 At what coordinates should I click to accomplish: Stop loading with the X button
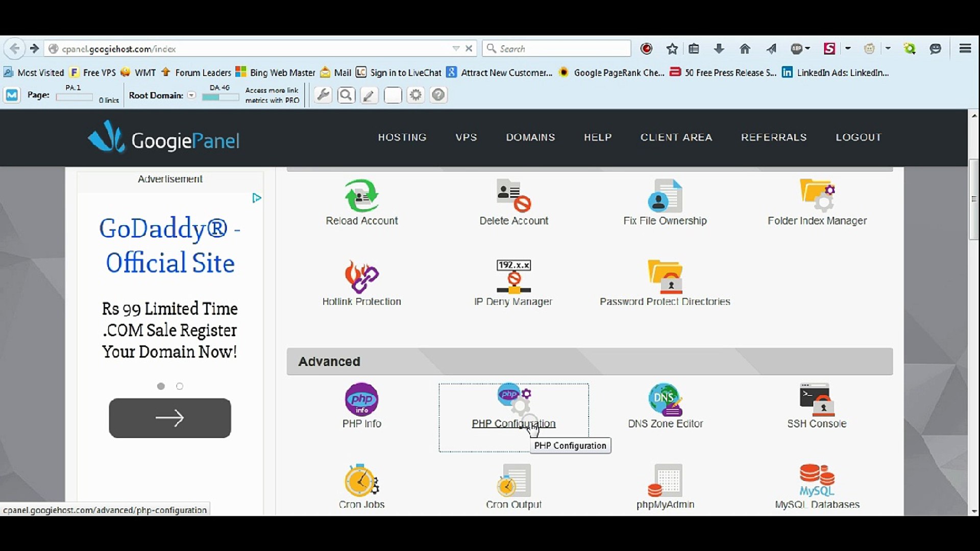[469, 48]
